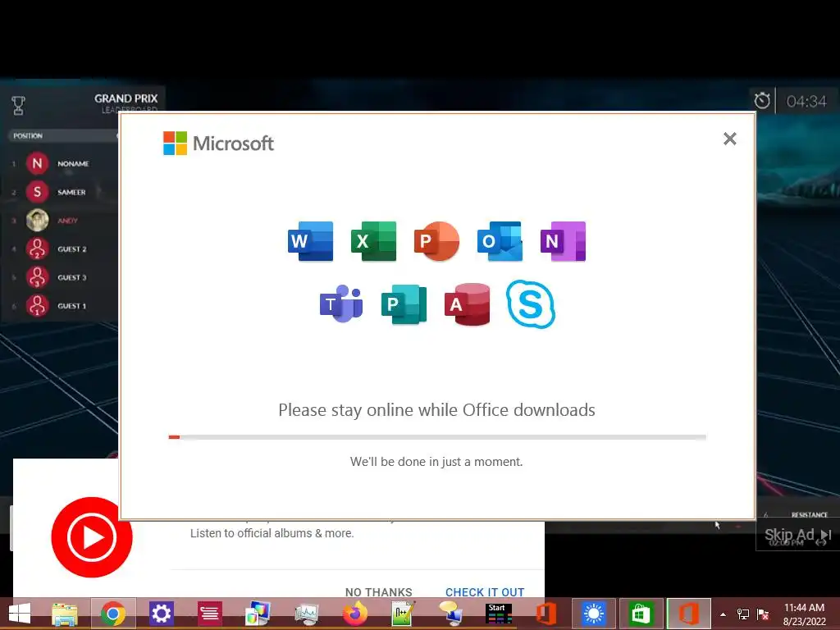
Task: Open the network chat computer taskbar icon
Action: tap(450, 614)
